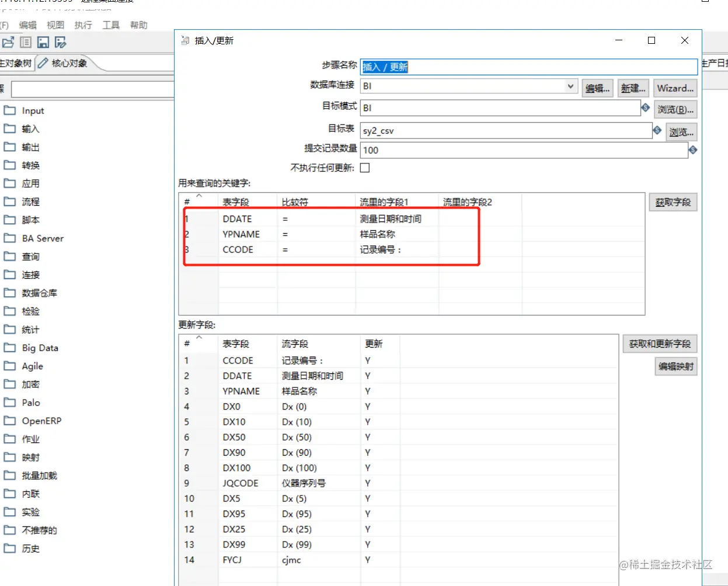Click the 新建... connection button
Image resolution: width=728 pixels, height=586 pixels.
click(633, 88)
